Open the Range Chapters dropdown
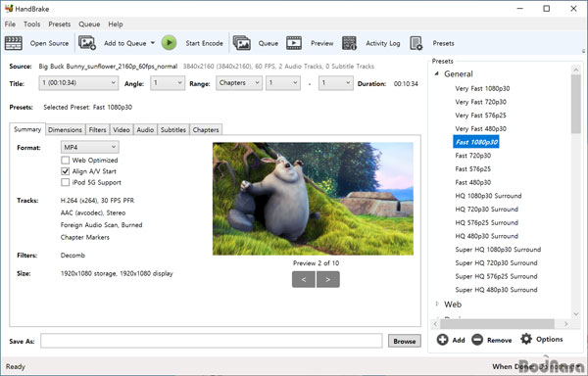 (x=239, y=83)
